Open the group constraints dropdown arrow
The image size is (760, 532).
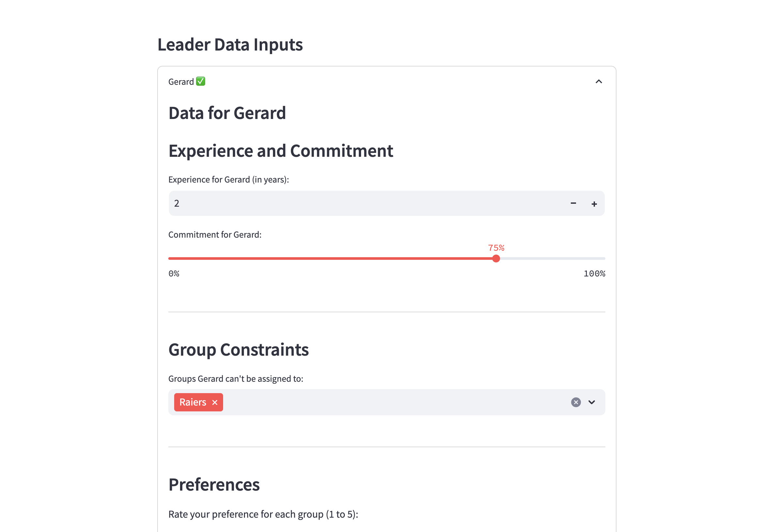(592, 402)
